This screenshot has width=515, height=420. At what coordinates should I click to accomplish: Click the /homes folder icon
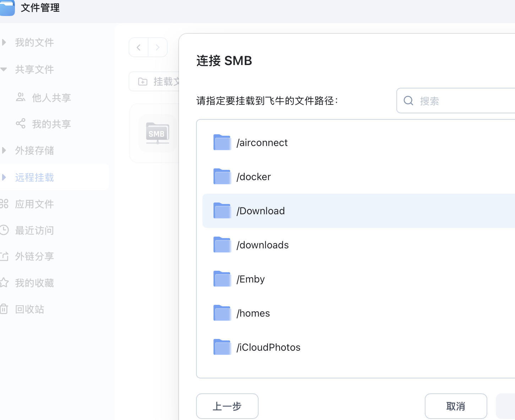[222, 313]
